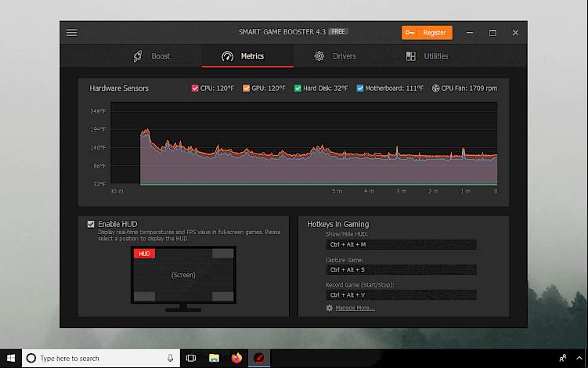The height and width of the screenshot is (368, 588).
Task: Click the 248°F axis label
Action: 98,111
